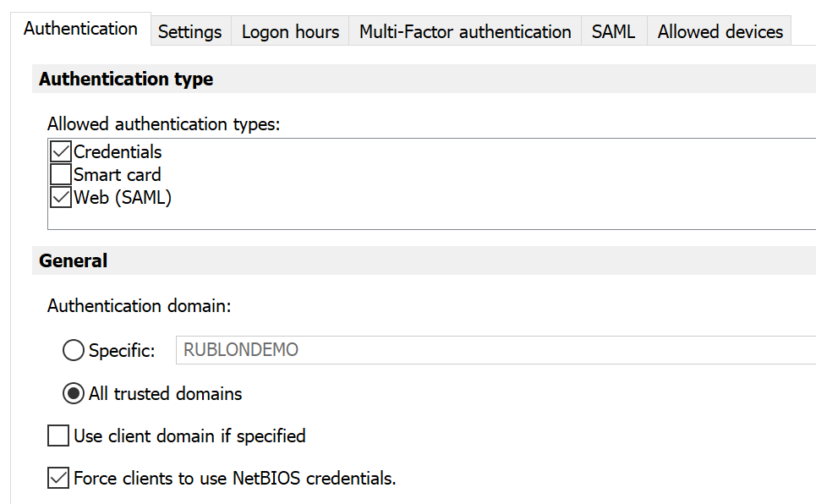816x504 pixels.
Task: Check Use client domain if specified
Action: [x=58, y=436]
